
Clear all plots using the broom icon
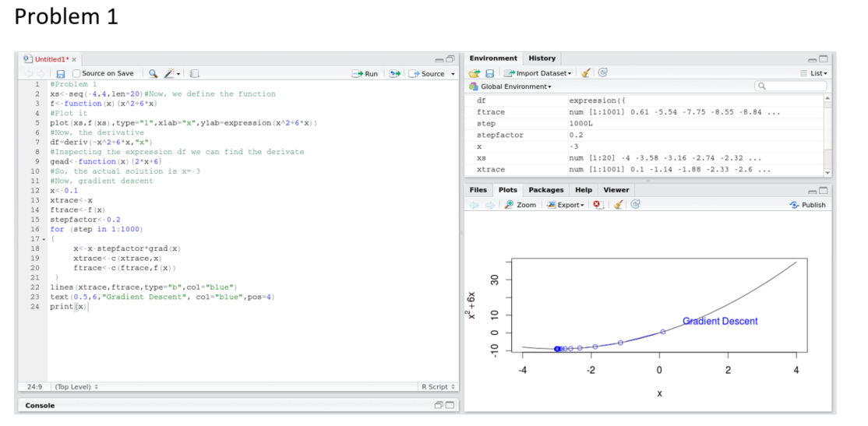[x=616, y=205]
